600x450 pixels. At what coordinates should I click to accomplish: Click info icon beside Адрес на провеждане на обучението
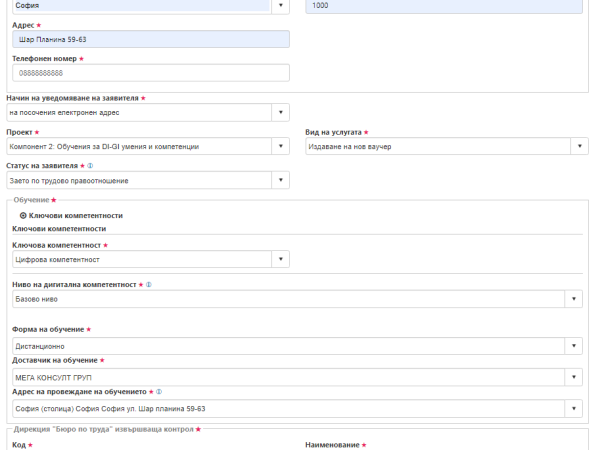[x=159, y=392]
